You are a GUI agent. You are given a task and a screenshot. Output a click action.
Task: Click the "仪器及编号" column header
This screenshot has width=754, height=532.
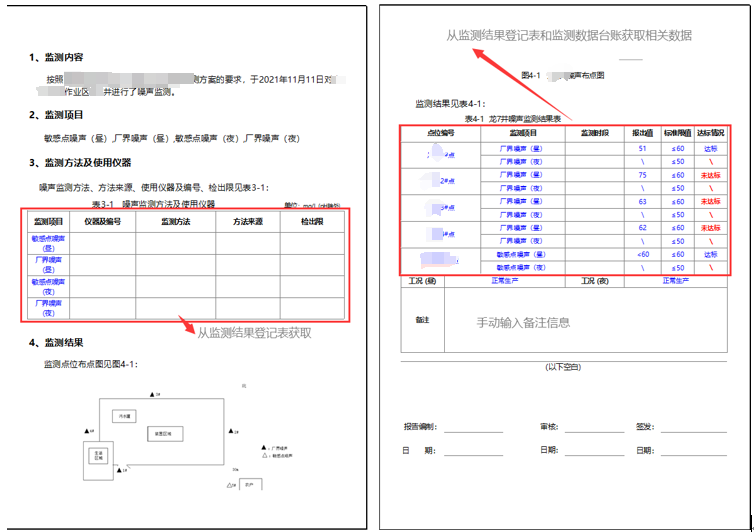pyautogui.click(x=102, y=221)
